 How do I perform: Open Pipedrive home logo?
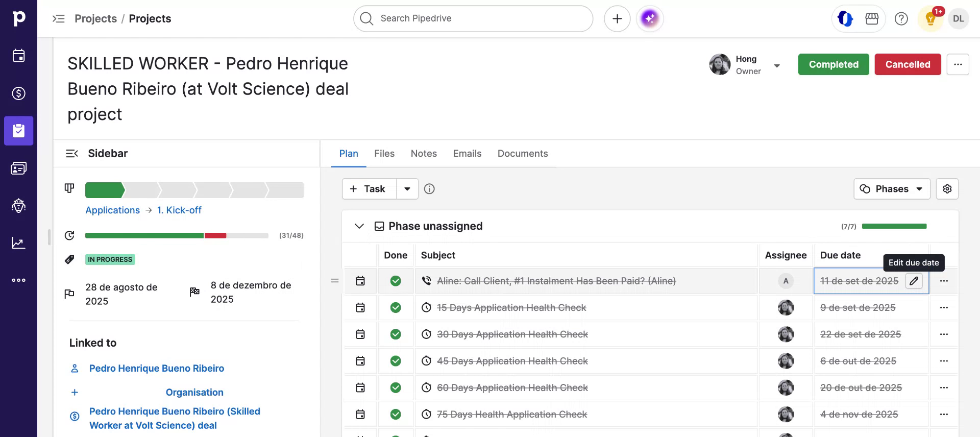pos(18,18)
